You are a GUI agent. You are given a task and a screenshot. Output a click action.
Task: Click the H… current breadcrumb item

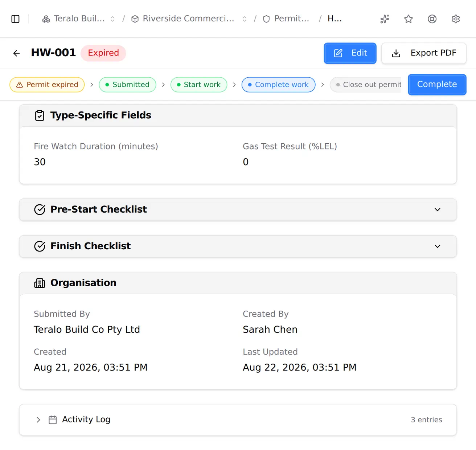pos(335,19)
